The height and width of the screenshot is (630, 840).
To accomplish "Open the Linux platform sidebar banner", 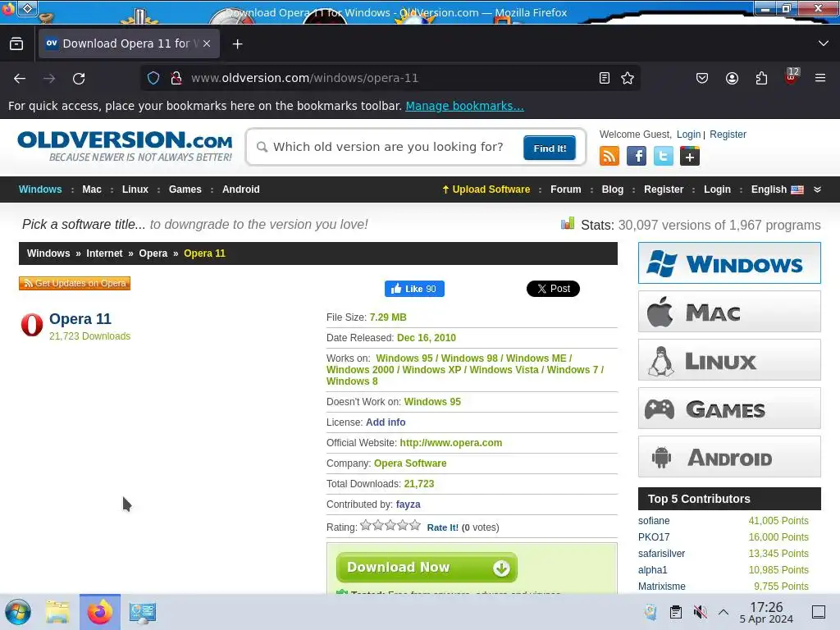I will [x=729, y=360].
